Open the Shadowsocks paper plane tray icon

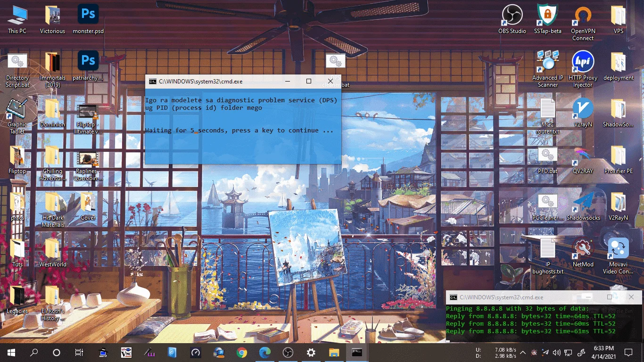[x=545, y=352]
